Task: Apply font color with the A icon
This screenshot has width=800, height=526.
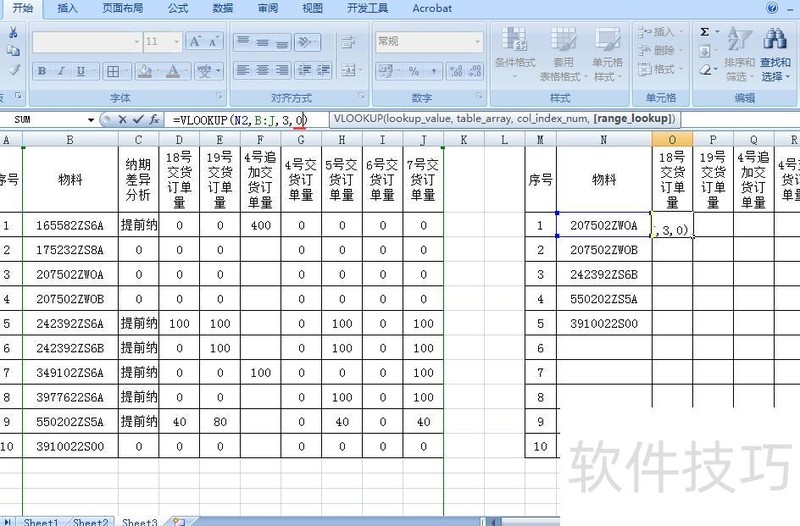Action: coord(173,71)
